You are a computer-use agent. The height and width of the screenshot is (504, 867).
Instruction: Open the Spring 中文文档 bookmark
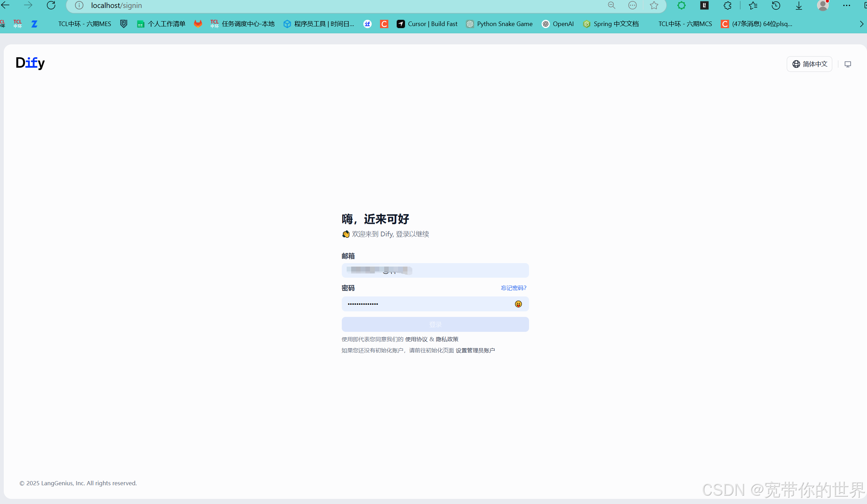[611, 24]
